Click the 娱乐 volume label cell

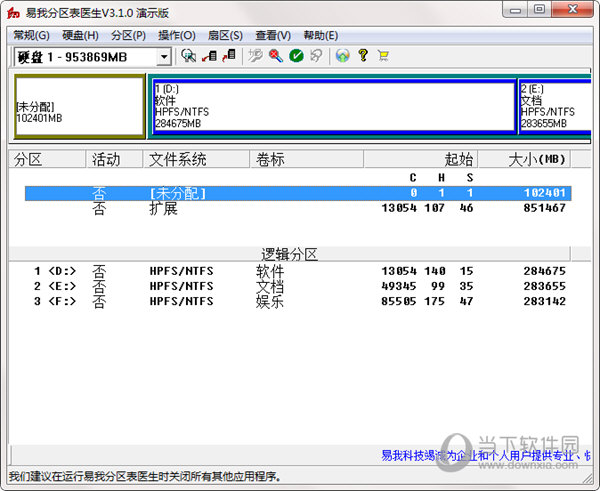point(270,302)
